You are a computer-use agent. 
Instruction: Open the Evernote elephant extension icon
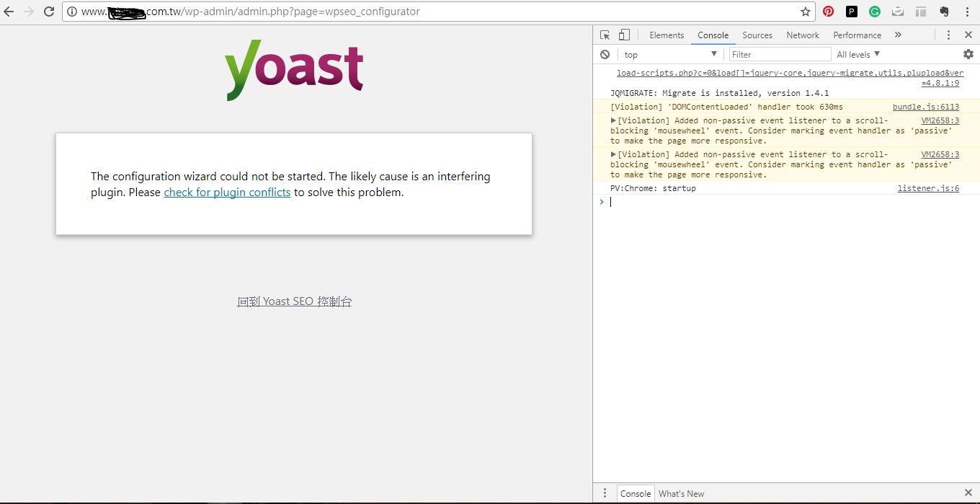[944, 12]
